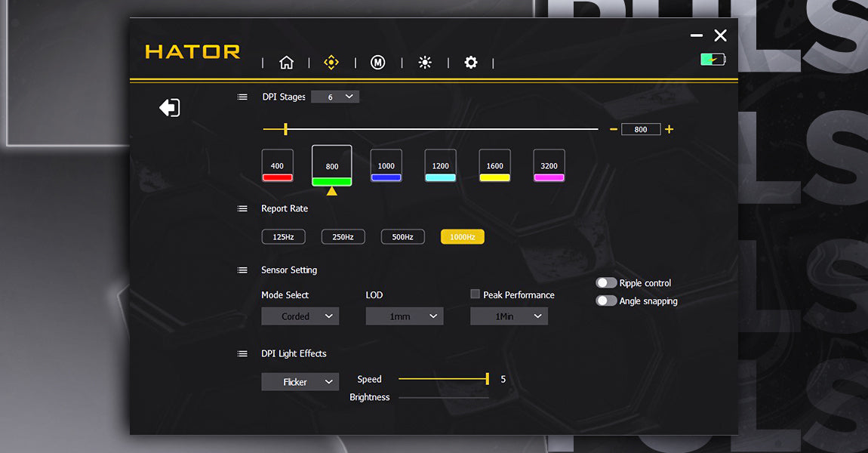Click the plus icon to increase DPI
Screen dimensions: 868x453
click(669, 129)
